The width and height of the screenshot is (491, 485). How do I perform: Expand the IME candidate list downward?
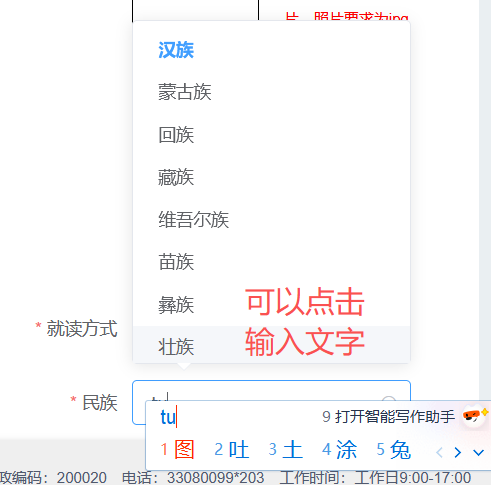[x=478, y=453]
